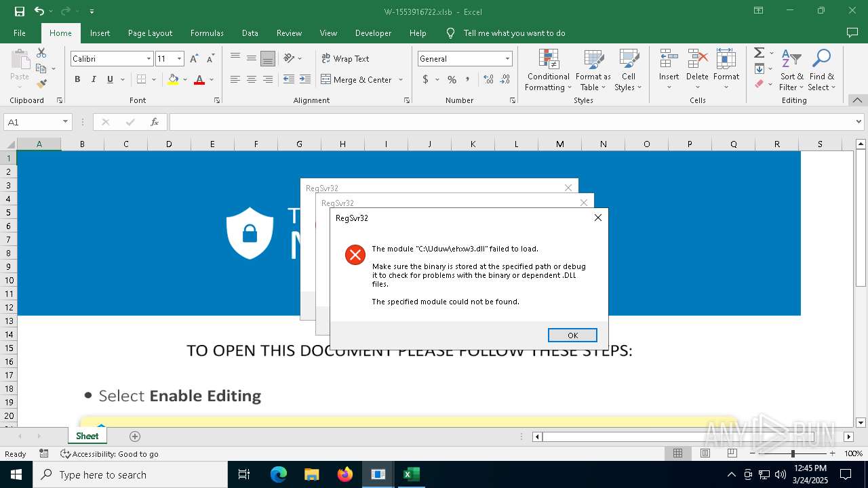
Task: Click the Top Align icon
Action: [x=235, y=58]
